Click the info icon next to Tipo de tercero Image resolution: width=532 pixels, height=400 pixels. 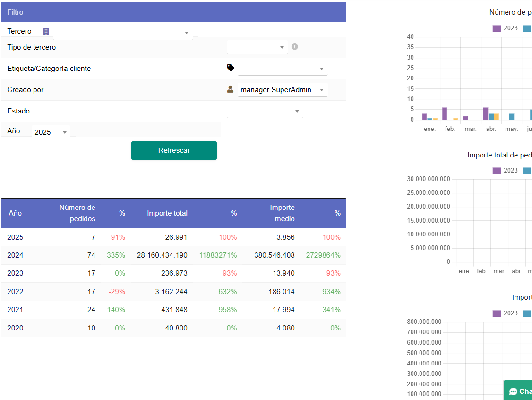pyautogui.click(x=294, y=47)
